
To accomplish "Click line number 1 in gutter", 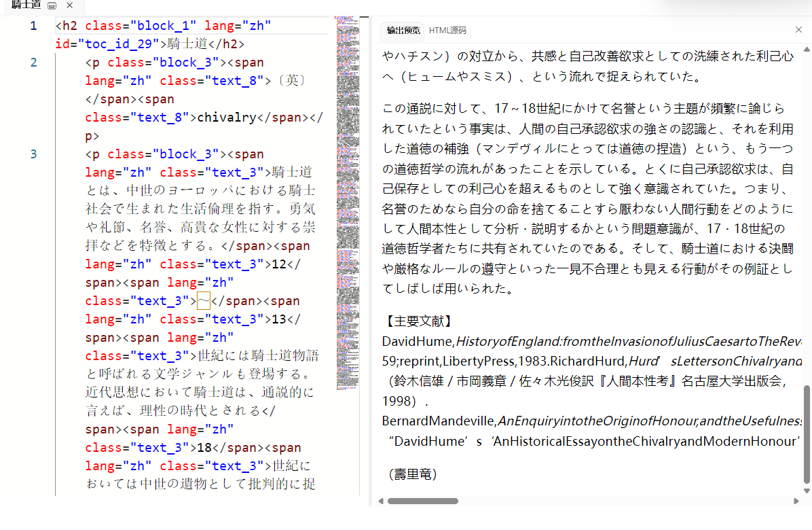I will point(34,26).
